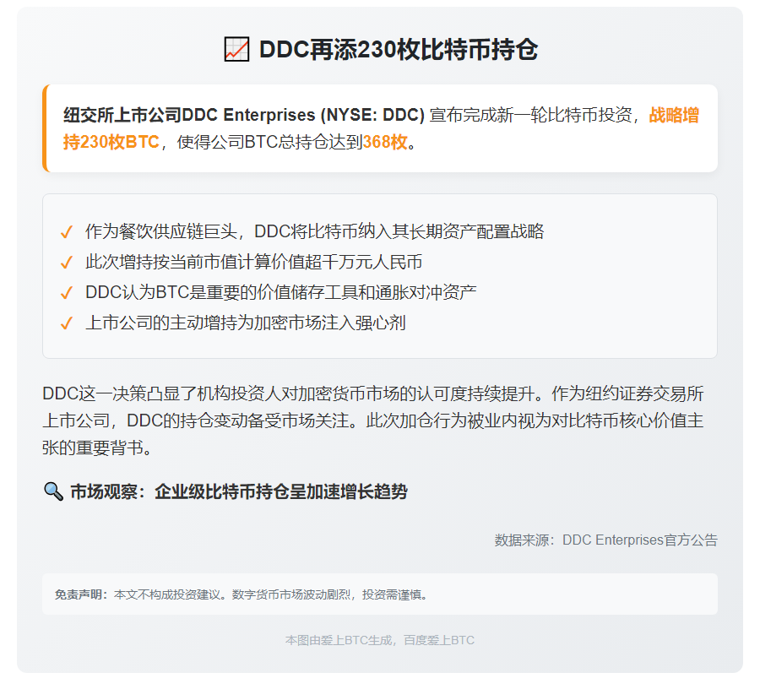760x700 pixels.
Task: Click the bold text '纽交所上市公司DDC Enterprises (NYSE: DDC)'
Action: (244, 115)
